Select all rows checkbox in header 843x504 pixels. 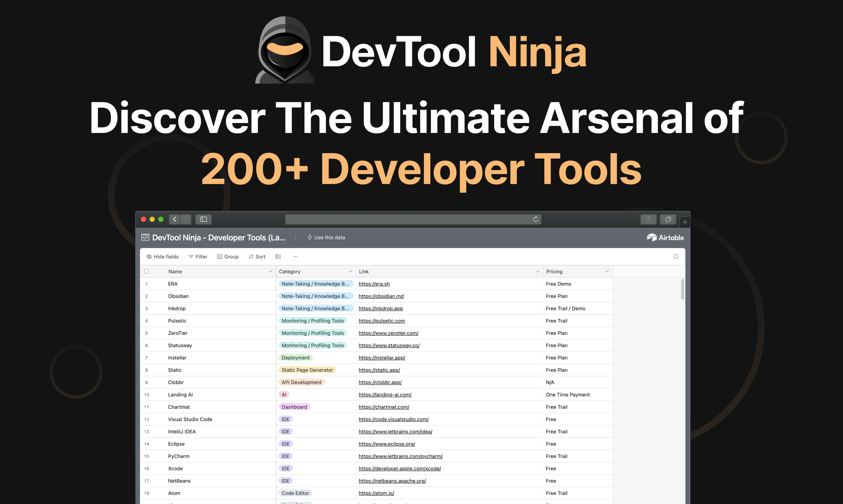pyautogui.click(x=146, y=271)
